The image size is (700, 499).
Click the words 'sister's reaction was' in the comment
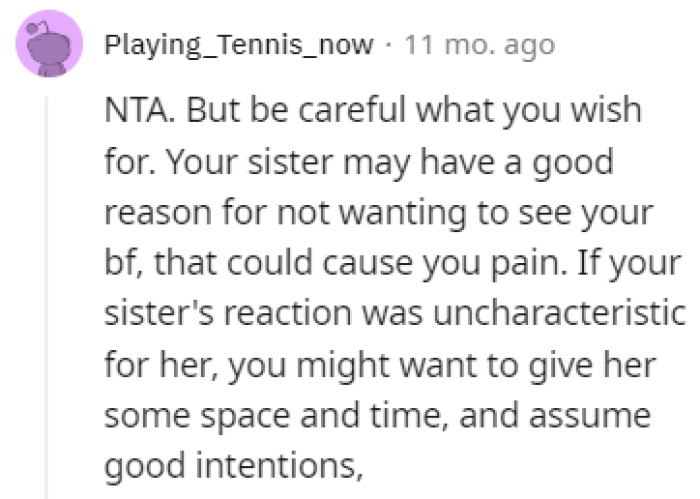click(263, 313)
